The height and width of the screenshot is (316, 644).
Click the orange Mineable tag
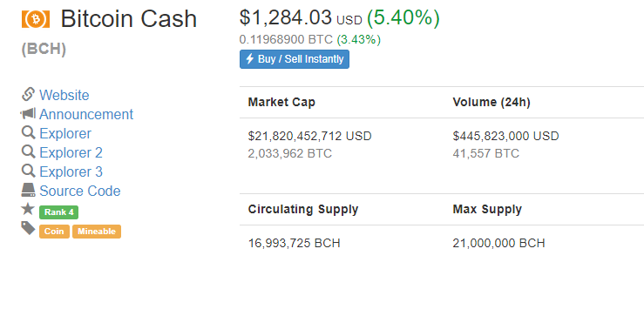[97, 232]
